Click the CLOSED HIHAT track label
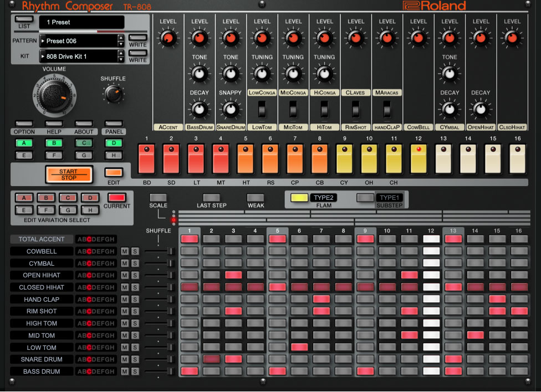 pyautogui.click(x=42, y=287)
